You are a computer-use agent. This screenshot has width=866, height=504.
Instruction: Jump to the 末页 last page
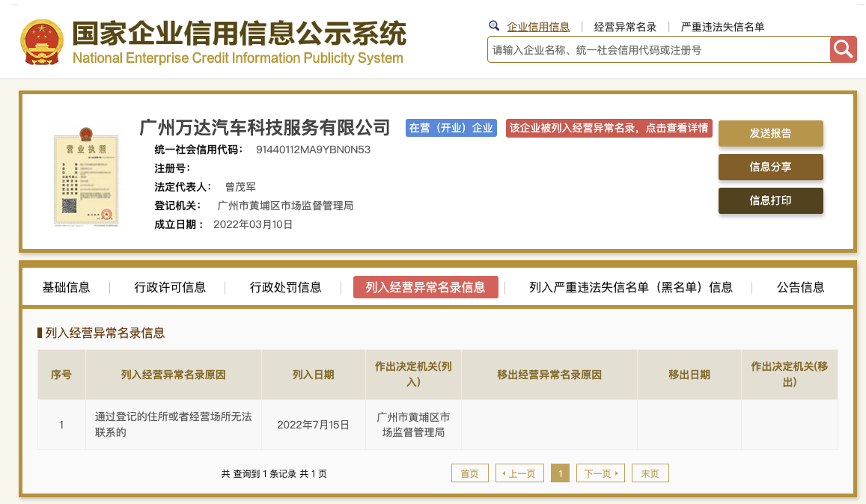[650, 473]
